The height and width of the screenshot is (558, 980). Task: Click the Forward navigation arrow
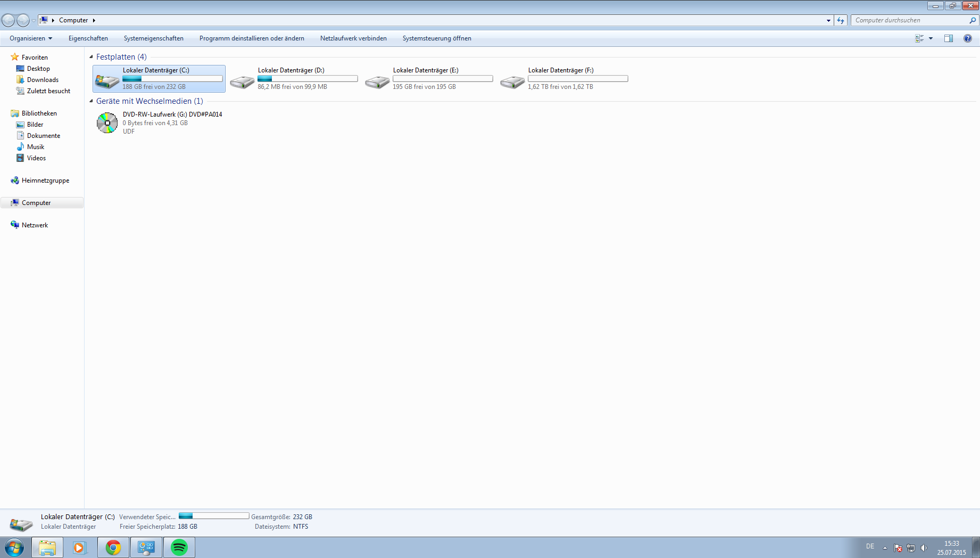coord(23,20)
